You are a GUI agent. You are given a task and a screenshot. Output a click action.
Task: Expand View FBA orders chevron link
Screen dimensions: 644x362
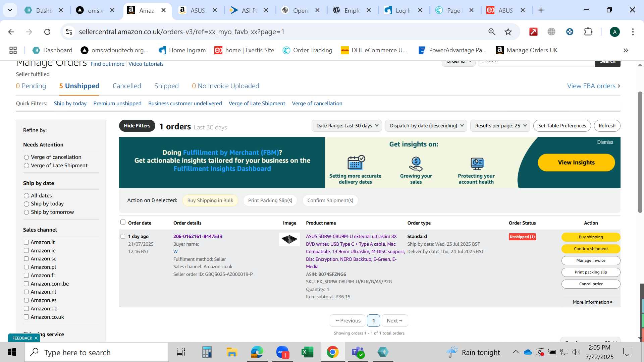pos(593,86)
